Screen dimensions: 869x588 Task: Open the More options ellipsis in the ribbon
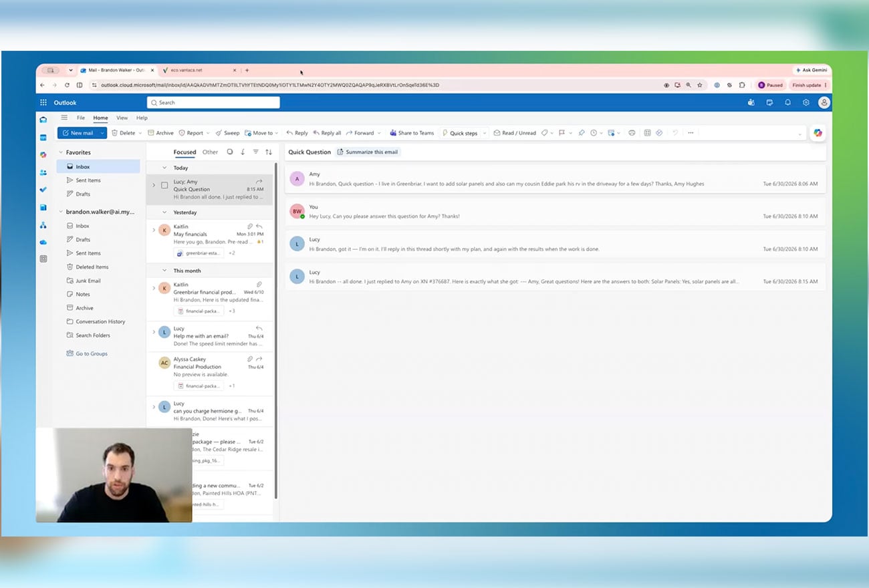tap(691, 133)
